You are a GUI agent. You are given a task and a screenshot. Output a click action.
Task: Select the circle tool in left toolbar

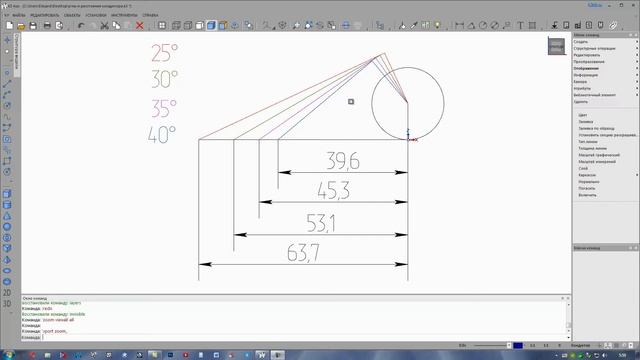coord(7,106)
